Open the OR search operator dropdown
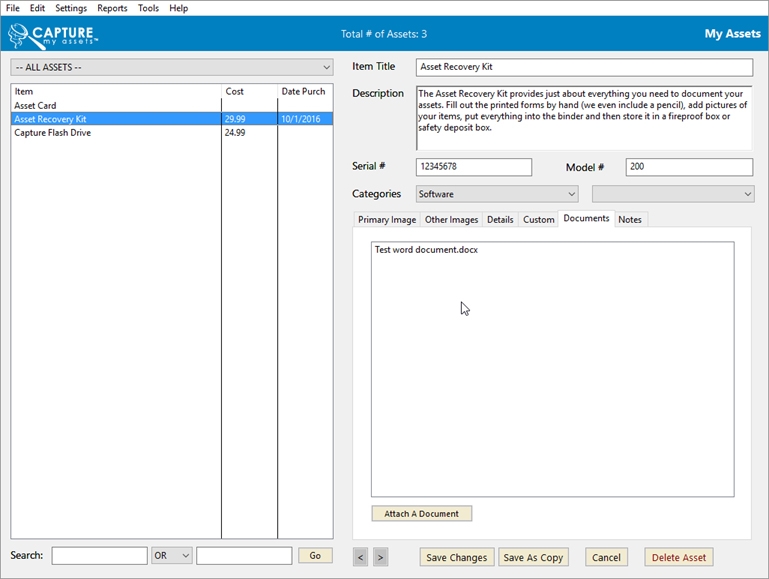The height and width of the screenshot is (579, 769). pos(171,556)
